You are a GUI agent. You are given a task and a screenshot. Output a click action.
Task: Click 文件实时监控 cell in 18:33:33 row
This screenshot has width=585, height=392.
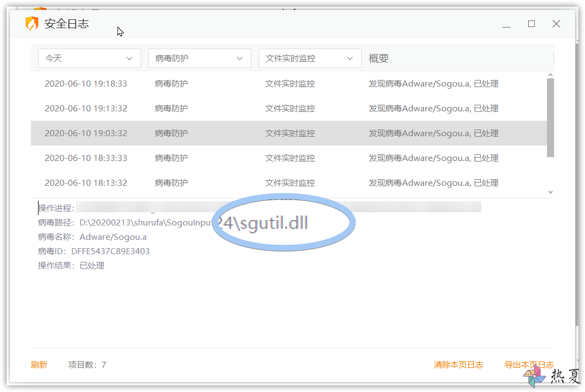(x=290, y=158)
